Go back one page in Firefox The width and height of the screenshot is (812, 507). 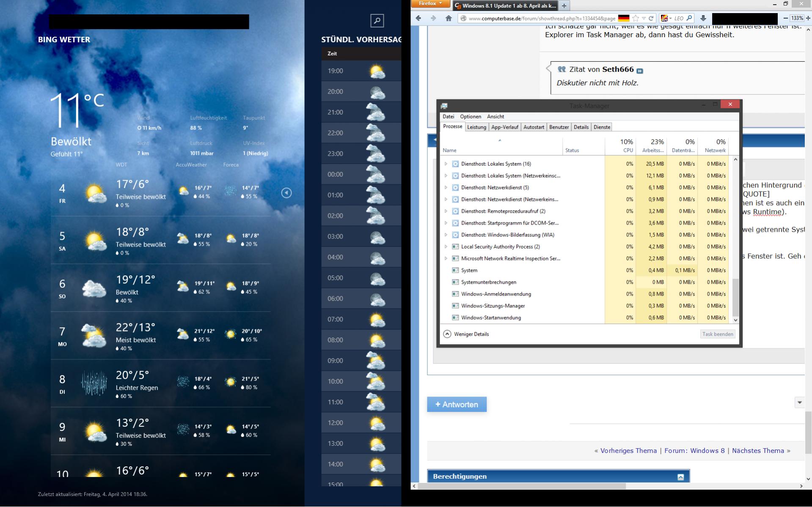pyautogui.click(x=418, y=18)
